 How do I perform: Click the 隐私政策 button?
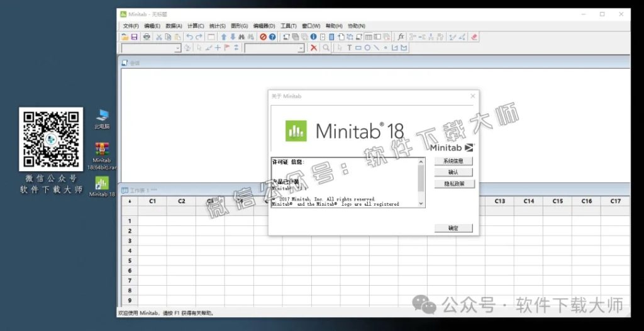tap(454, 184)
